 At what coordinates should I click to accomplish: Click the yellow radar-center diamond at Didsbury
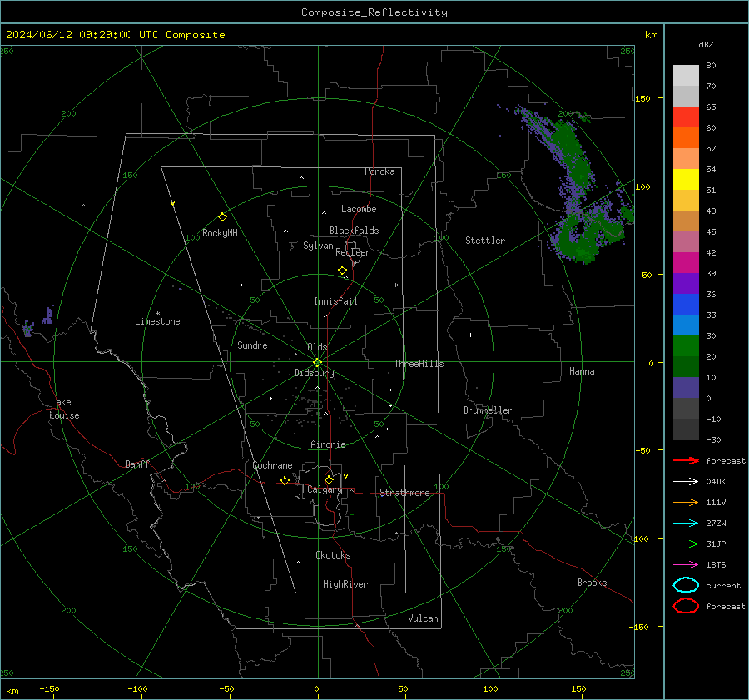[317, 363]
